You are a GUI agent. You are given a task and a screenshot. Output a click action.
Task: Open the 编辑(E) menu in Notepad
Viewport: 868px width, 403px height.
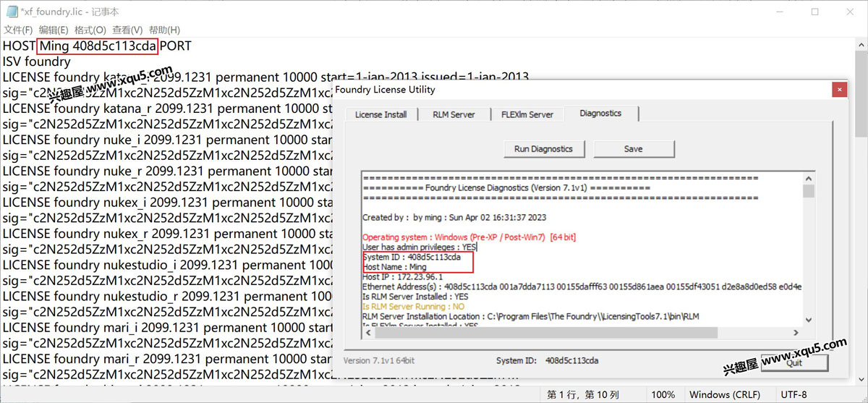[54, 30]
